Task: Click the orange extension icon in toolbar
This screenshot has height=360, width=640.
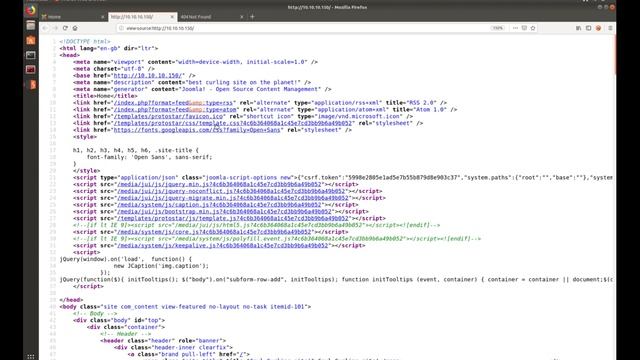Action: (598, 28)
